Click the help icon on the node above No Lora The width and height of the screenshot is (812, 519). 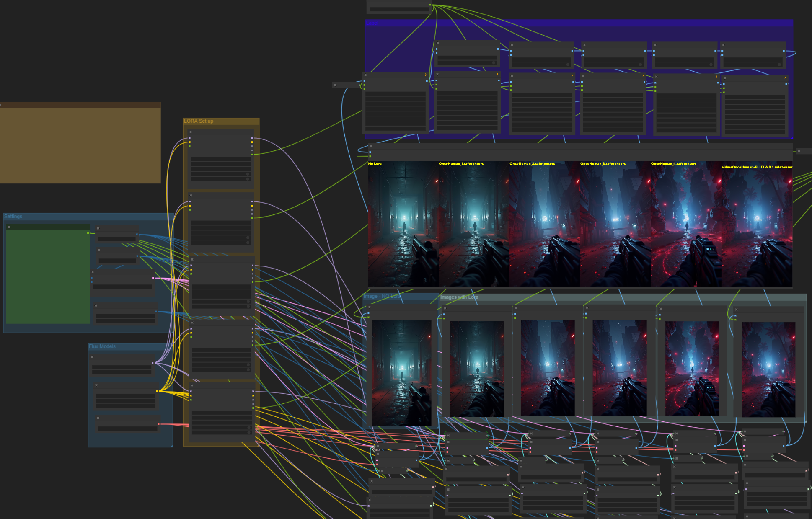pyautogui.click(x=425, y=75)
